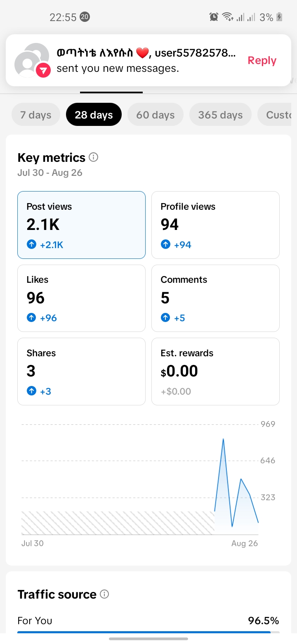Viewport: 297px width, 644px height.
Task: Tap the For You traffic progress bar
Action: coord(148,632)
